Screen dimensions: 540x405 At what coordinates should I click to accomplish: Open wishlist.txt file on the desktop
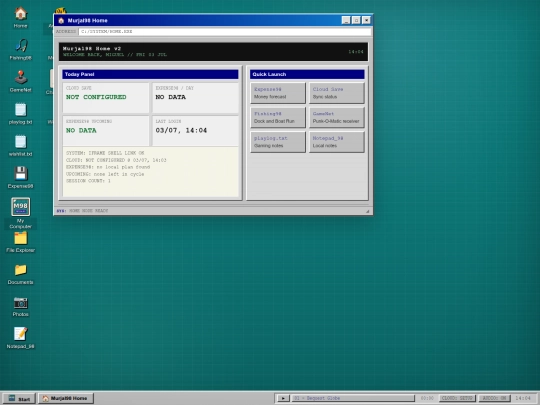point(21,145)
